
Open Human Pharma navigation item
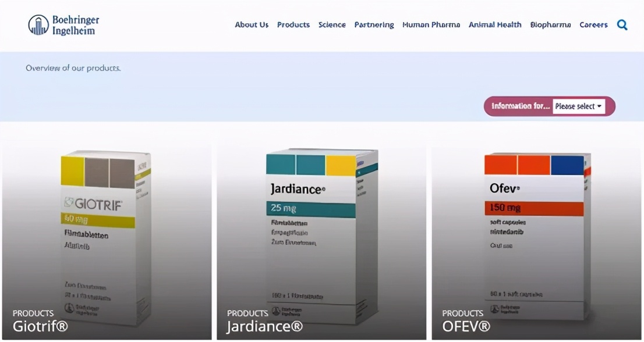pos(431,24)
